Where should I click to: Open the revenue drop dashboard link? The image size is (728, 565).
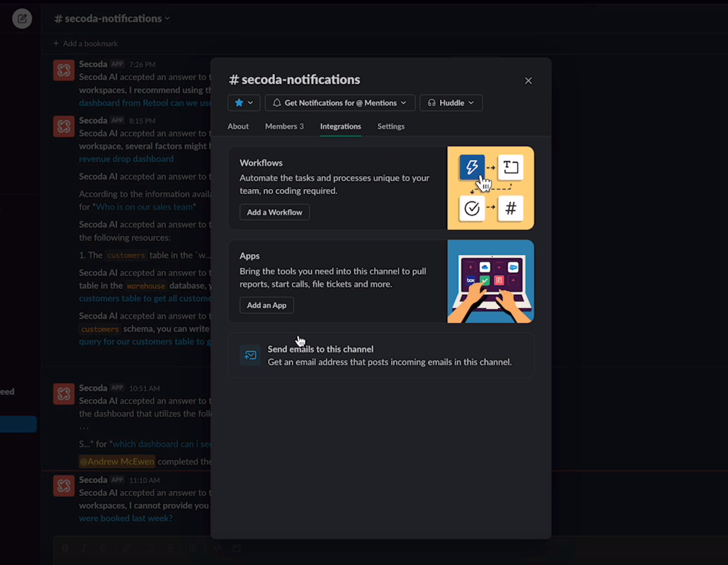click(x=126, y=159)
